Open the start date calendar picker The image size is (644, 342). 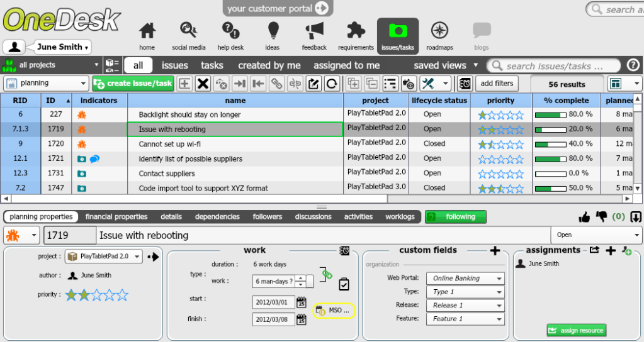[302, 302]
